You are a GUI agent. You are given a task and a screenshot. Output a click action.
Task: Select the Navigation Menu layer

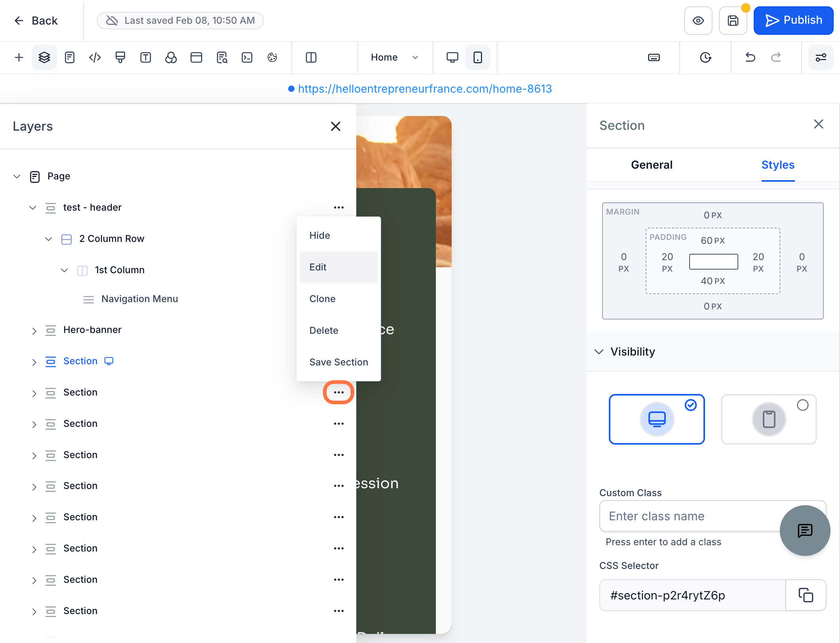pyautogui.click(x=139, y=299)
